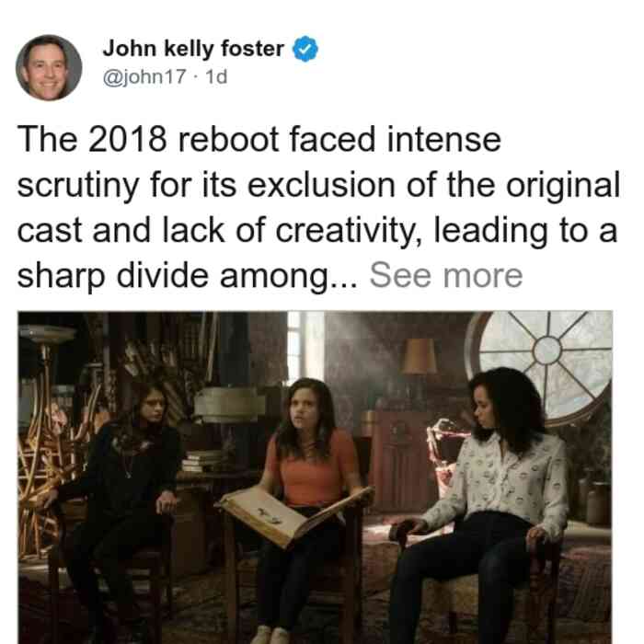Click the word 'scrutiny' in the tweet
This screenshot has height=644, width=644.
[x=78, y=186]
